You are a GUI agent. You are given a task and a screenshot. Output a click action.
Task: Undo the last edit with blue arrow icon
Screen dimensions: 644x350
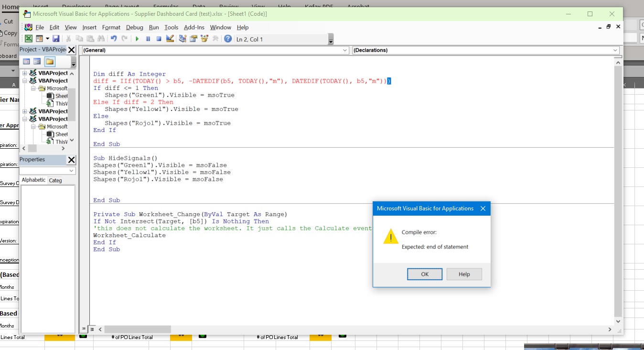pos(114,39)
